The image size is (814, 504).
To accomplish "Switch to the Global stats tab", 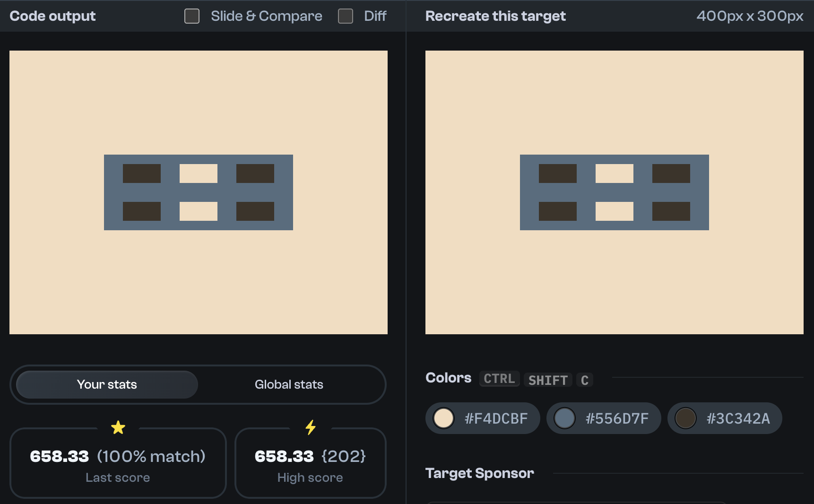I will pyautogui.click(x=289, y=384).
